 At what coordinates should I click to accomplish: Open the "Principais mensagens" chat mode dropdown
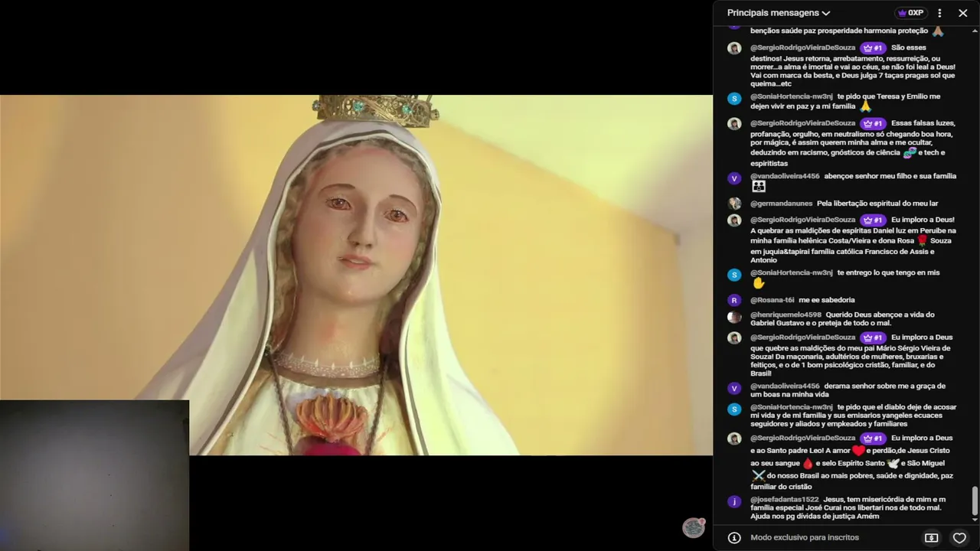tap(779, 13)
